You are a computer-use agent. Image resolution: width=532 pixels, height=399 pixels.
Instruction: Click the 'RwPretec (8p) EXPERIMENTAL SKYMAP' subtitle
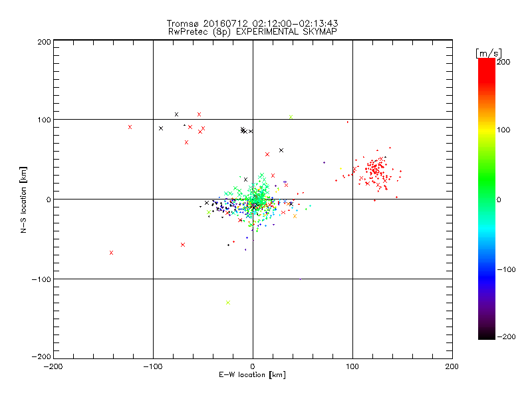pyautogui.click(x=253, y=31)
